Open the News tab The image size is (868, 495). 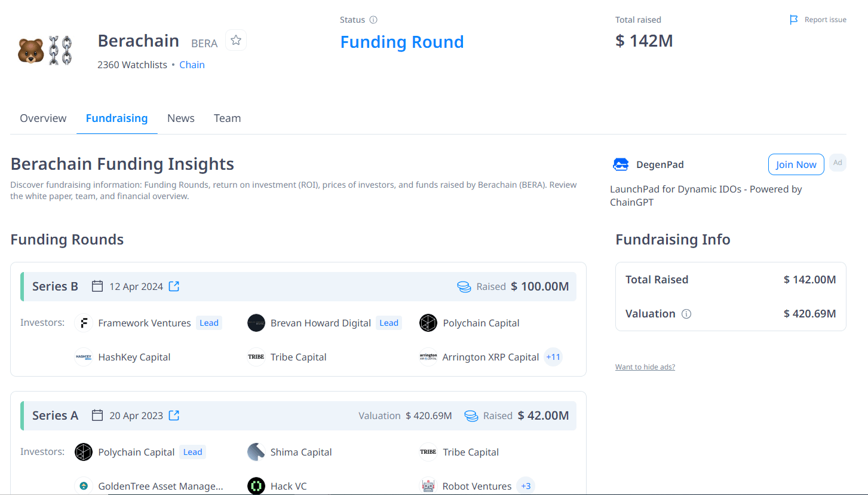pos(181,118)
